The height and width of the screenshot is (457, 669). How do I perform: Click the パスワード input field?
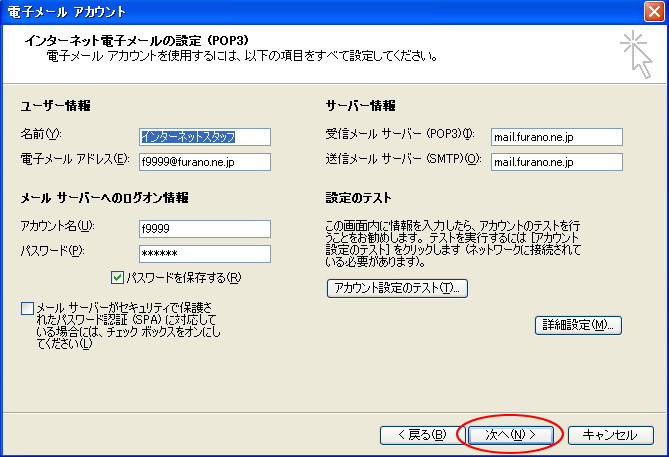click(x=205, y=254)
